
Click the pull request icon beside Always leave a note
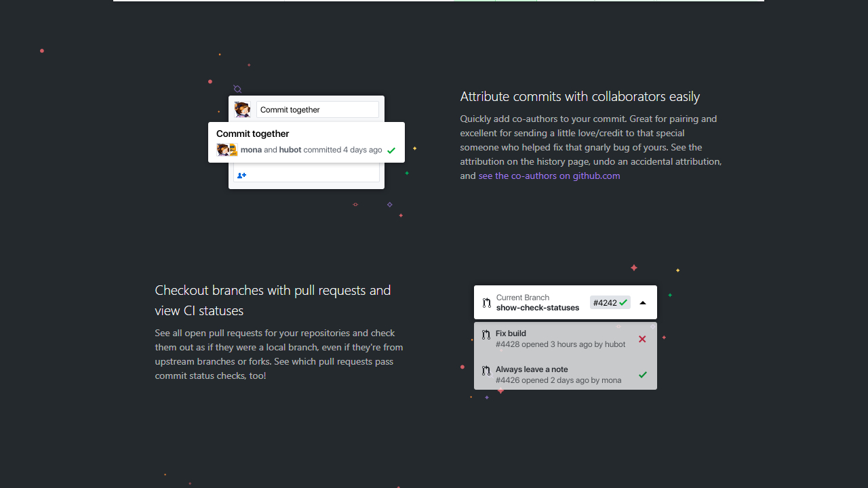tap(486, 371)
